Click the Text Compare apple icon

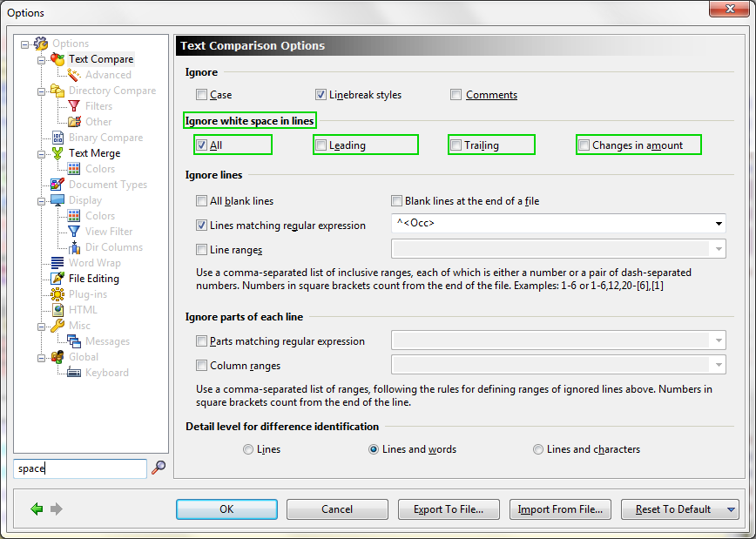tap(57, 59)
